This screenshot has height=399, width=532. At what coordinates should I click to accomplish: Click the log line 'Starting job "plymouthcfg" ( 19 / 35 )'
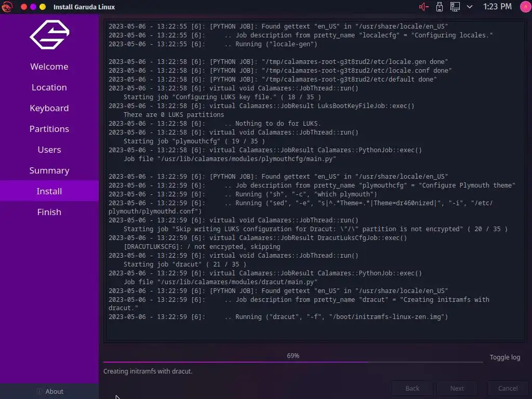(x=194, y=141)
